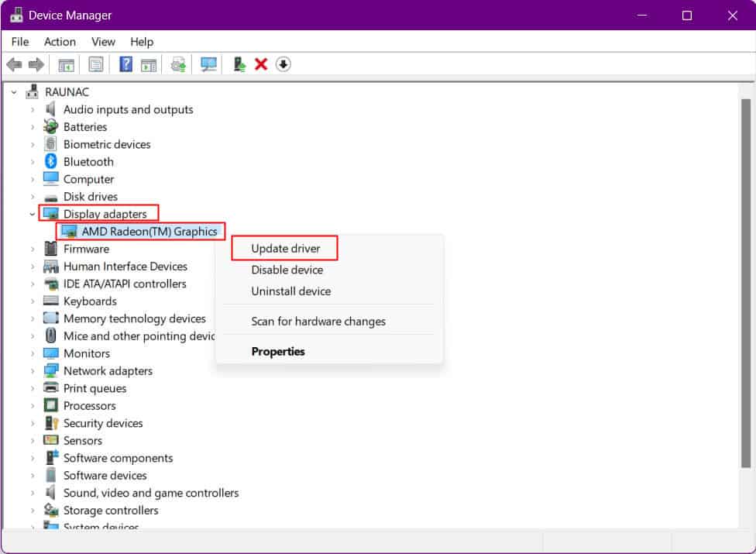756x554 pixels.
Task: Click the Forward arrow toolbar icon
Action: click(36, 64)
